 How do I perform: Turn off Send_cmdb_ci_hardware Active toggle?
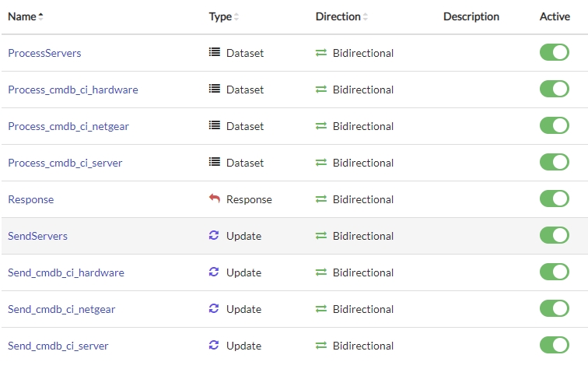pyautogui.click(x=555, y=272)
